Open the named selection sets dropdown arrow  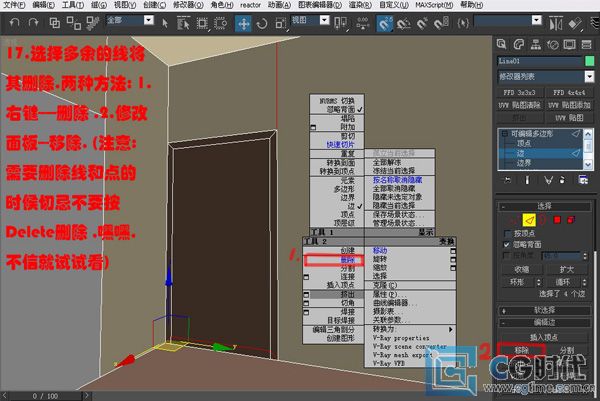[x=537, y=20]
